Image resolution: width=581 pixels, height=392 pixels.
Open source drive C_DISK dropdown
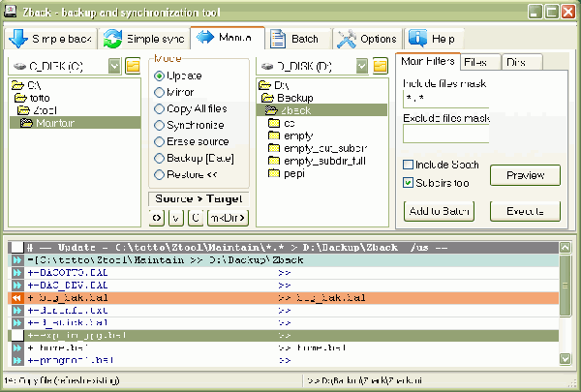tap(115, 66)
